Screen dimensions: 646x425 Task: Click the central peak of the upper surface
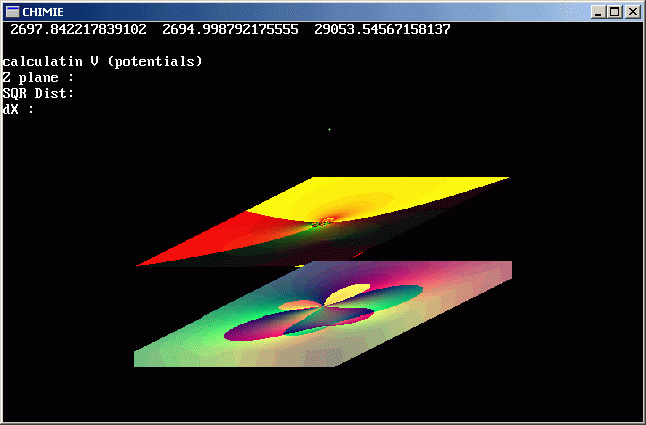(319, 223)
